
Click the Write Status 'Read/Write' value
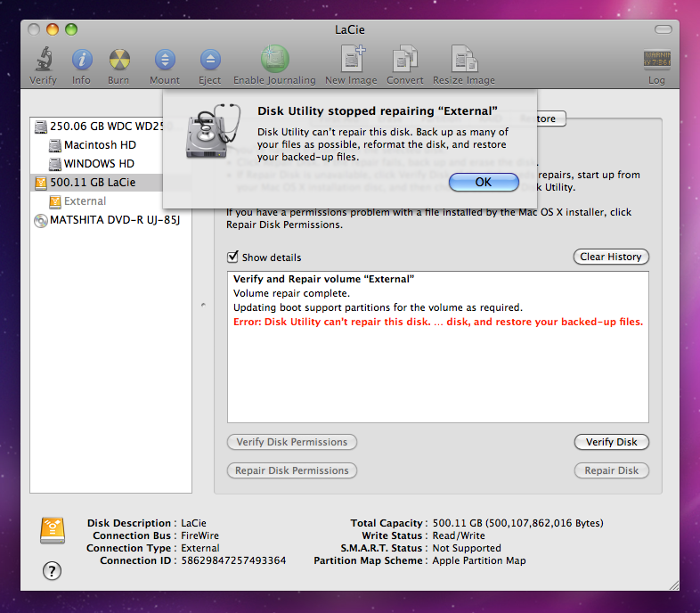[459, 535]
